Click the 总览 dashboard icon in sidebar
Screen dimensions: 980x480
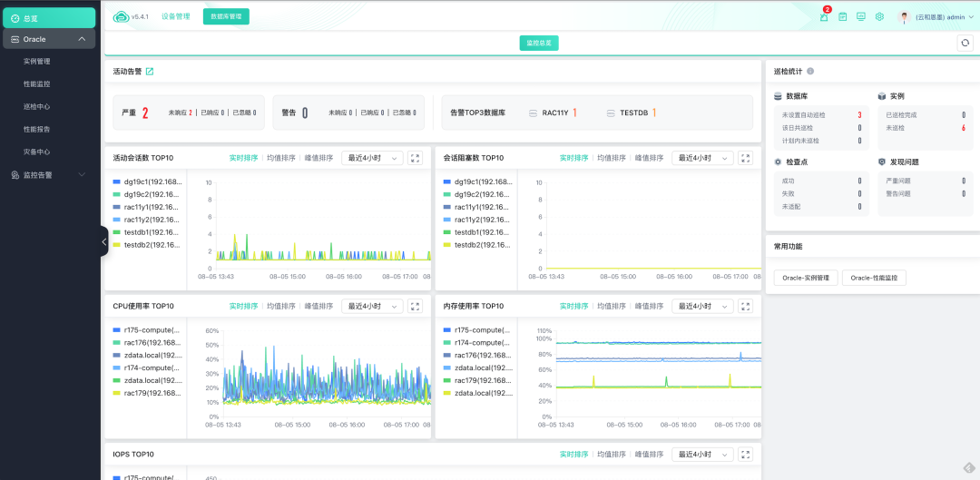(15, 18)
